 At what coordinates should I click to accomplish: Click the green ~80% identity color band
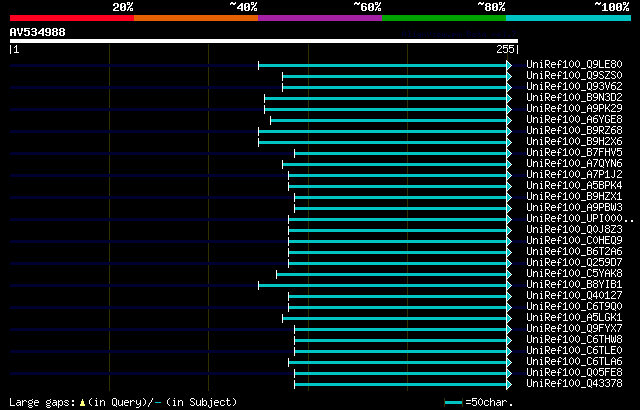(x=444, y=18)
